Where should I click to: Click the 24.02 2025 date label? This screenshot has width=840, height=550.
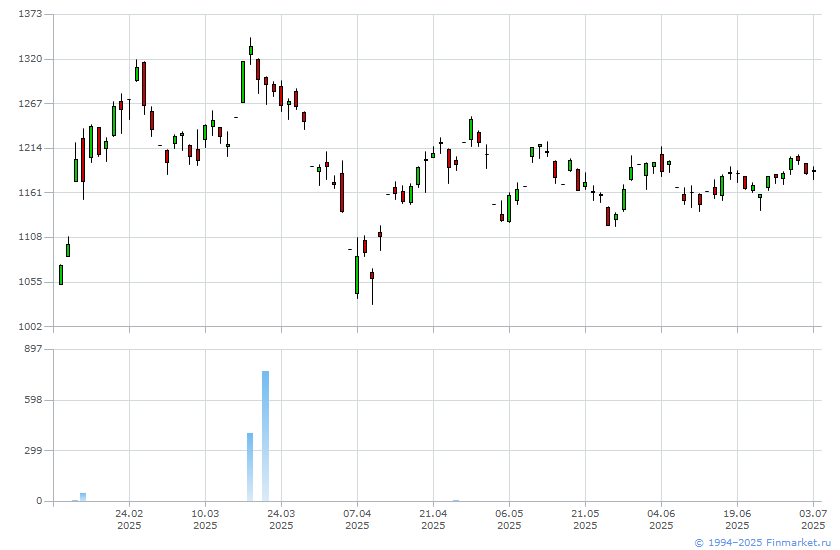coord(129,519)
